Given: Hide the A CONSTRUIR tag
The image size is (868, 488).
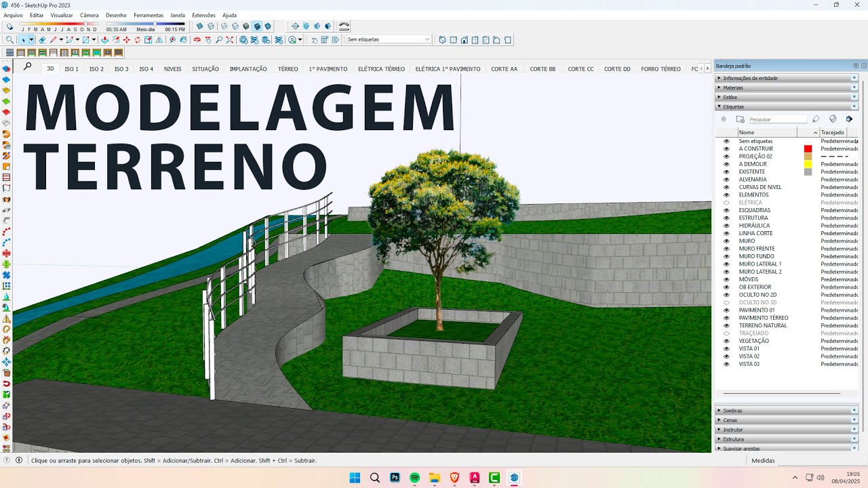Looking at the screenshot, I should (x=726, y=148).
